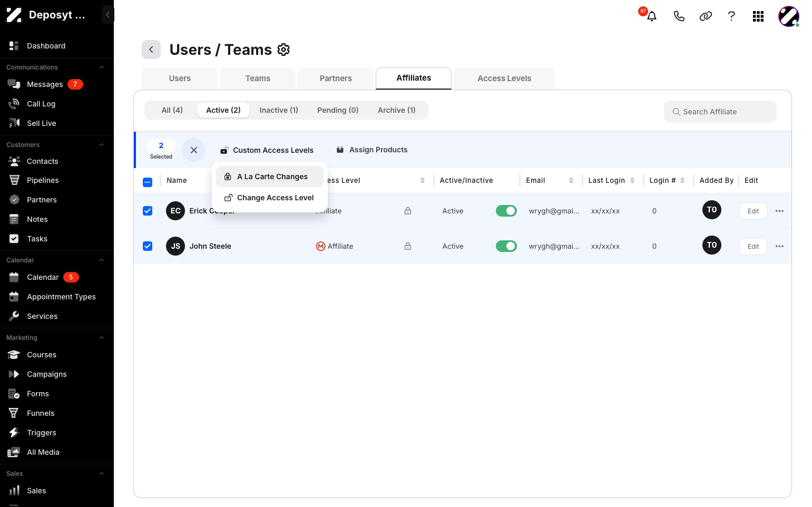Collapse the Sales sidebar section
The height and width of the screenshot is (507, 812).
[102, 474]
